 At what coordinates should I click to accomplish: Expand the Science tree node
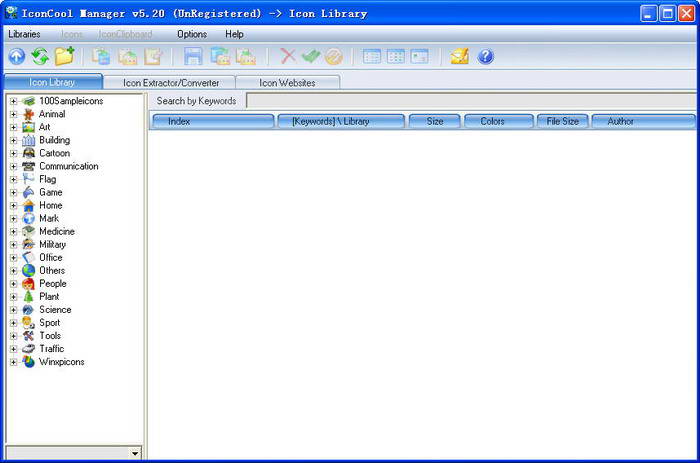coord(13,310)
